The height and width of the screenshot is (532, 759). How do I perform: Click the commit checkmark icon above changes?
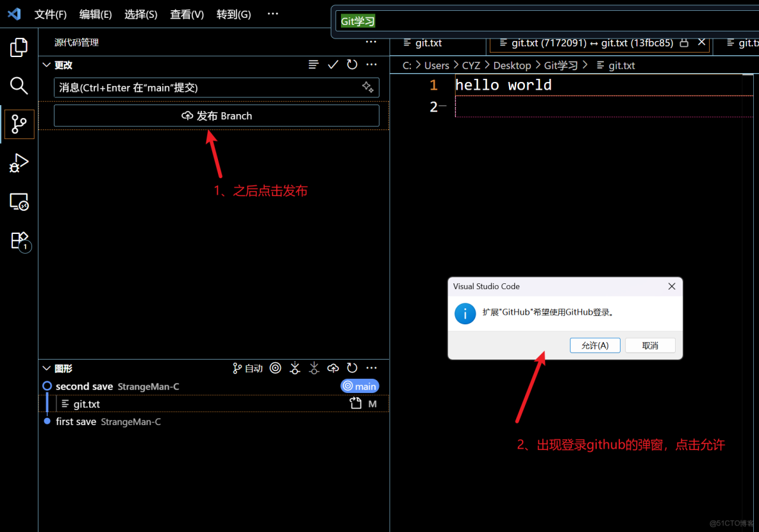333,64
